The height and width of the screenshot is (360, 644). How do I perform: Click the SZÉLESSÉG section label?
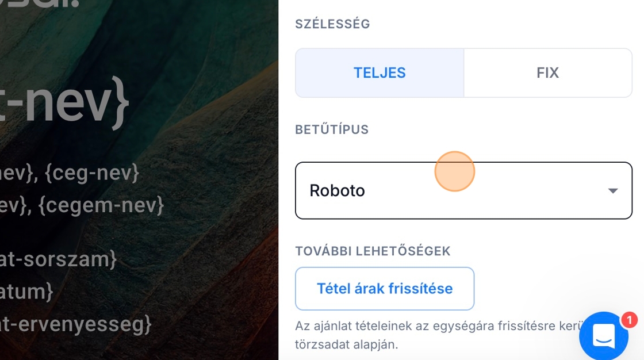(332, 24)
